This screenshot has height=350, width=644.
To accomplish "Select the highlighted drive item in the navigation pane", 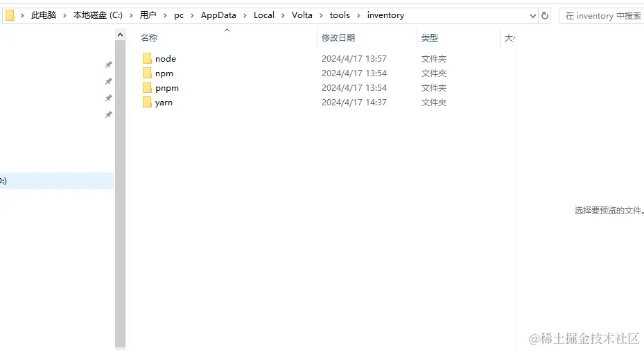I will [57, 181].
